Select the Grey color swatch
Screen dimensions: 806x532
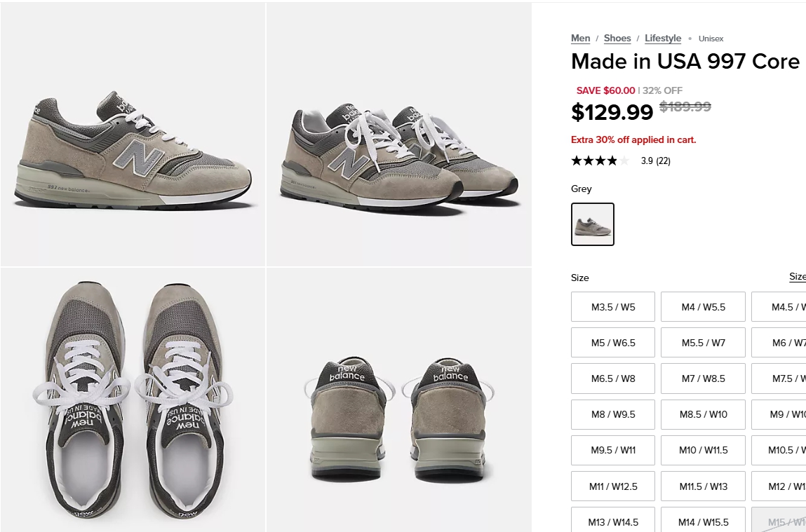(593, 224)
